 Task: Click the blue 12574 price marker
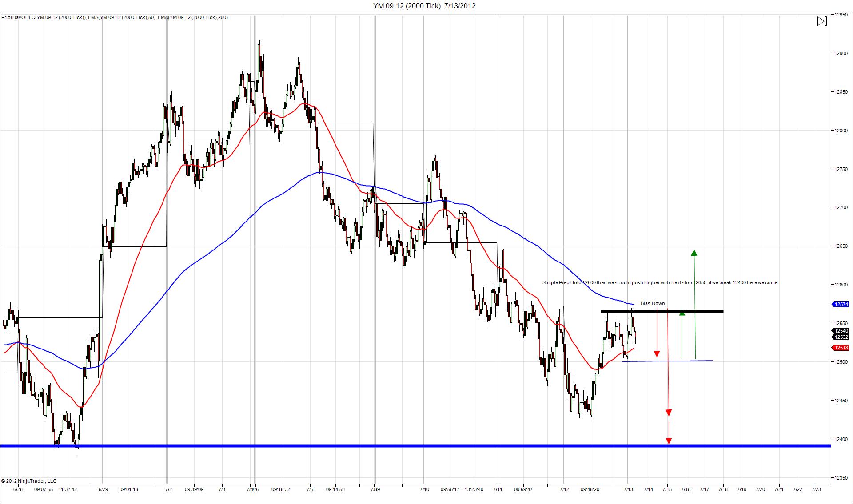coord(841,304)
